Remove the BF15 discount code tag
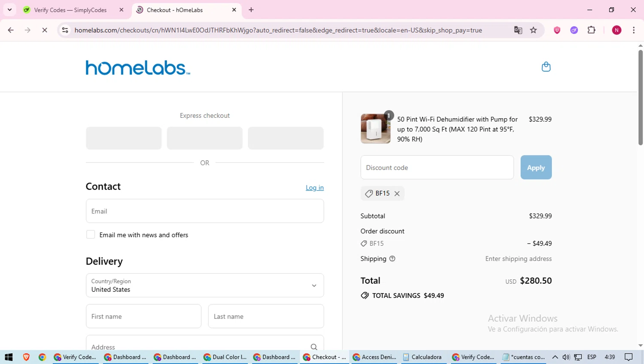The height and width of the screenshot is (364, 644). click(x=397, y=193)
